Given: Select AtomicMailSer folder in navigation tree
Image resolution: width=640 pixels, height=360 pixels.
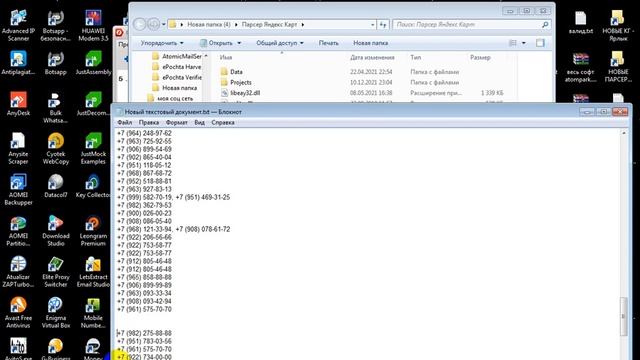Looking at the screenshot, I should [178, 56].
